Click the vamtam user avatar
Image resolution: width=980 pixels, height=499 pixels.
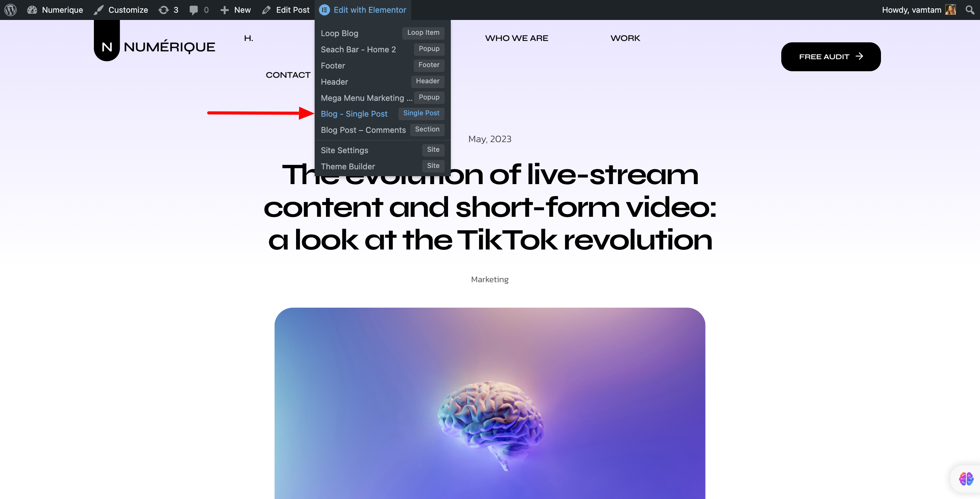click(x=950, y=10)
